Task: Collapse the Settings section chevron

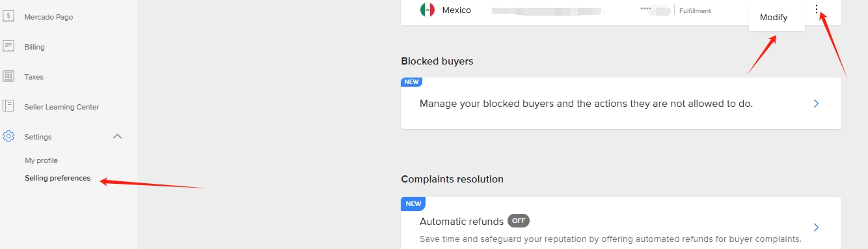Action: click(x=117, y=136)
